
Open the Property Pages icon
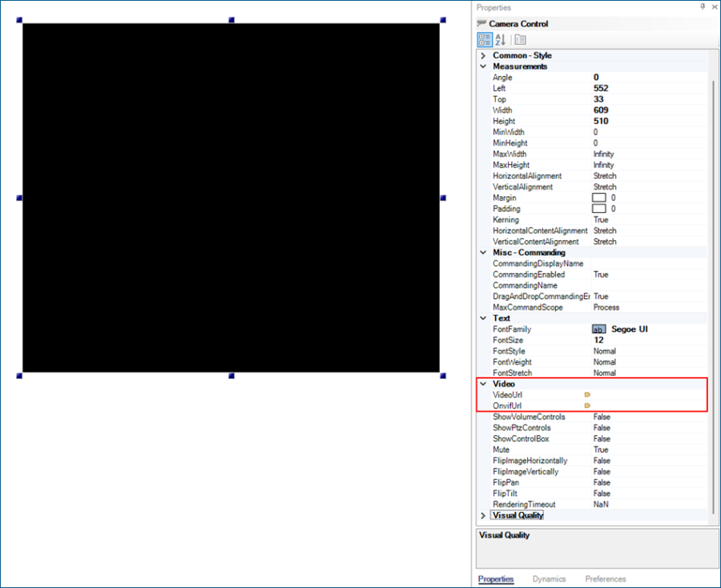click(x=521, y=40)
